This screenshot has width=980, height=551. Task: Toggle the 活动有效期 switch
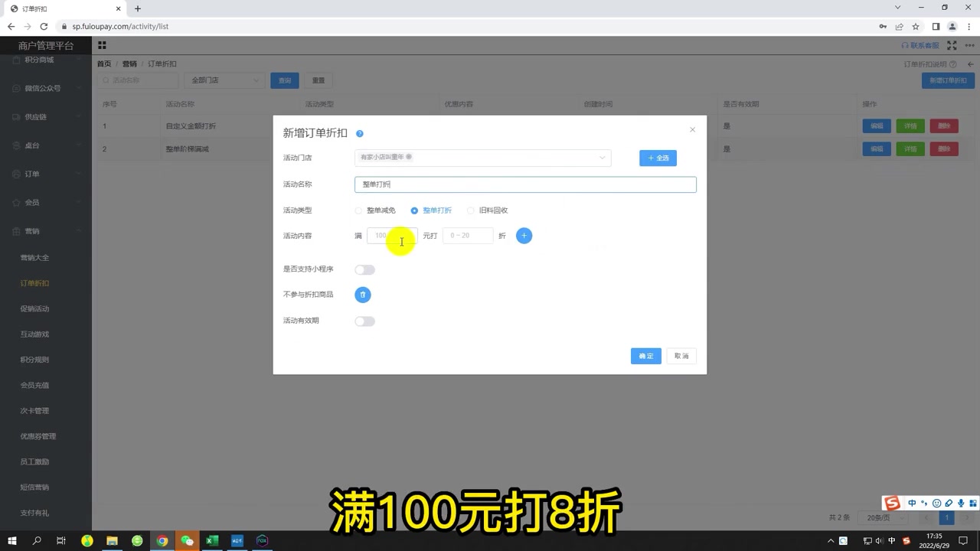[x=365, y=321]
